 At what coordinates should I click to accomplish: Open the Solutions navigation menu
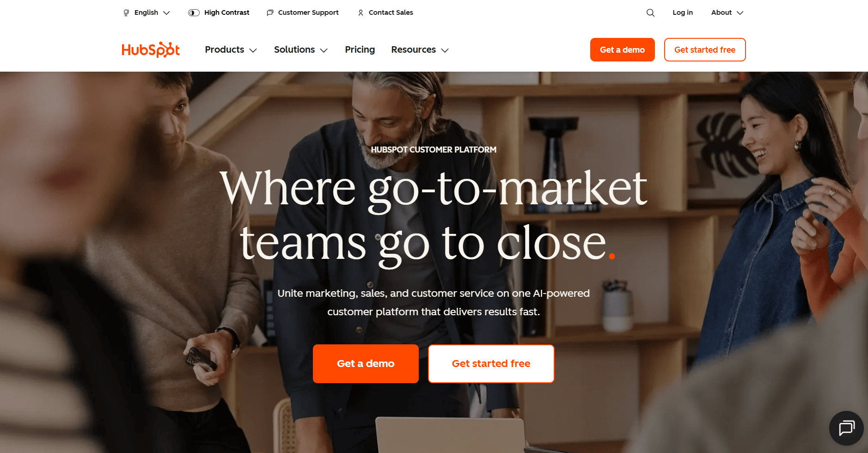tap(300, 49)
